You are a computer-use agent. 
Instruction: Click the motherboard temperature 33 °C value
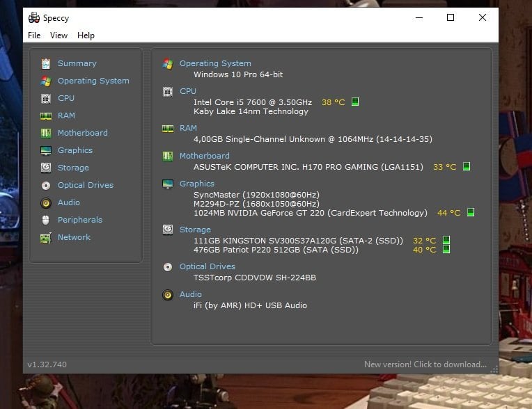pyautogui.click(x=445, y=167)
